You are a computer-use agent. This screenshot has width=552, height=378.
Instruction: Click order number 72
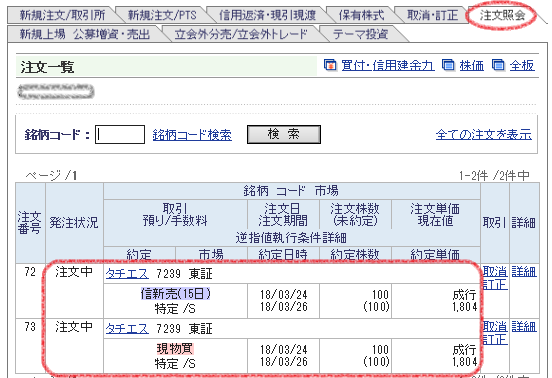point(30,272)
